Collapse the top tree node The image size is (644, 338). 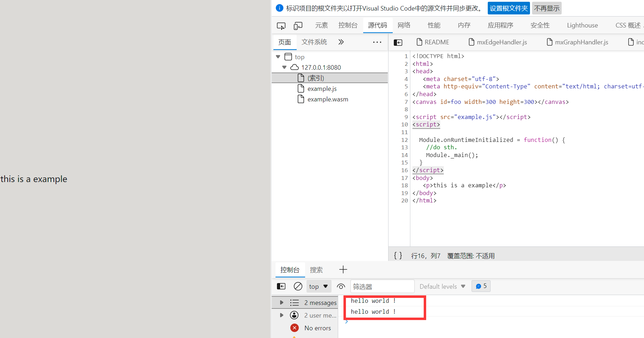pos(278,57)
